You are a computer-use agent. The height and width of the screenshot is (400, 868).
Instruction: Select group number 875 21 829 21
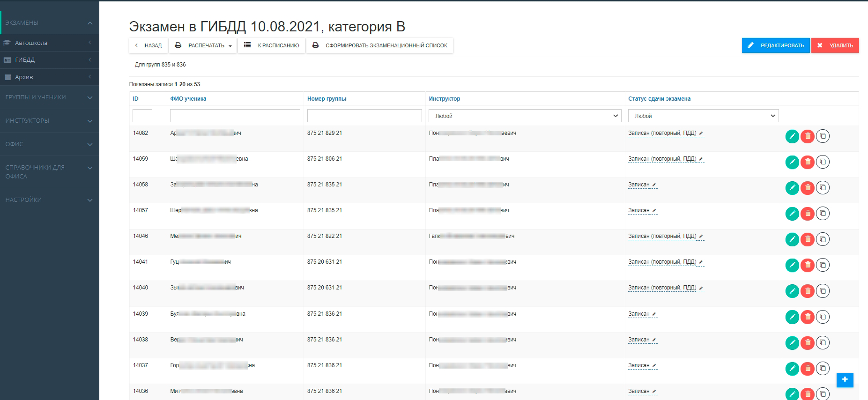(325, 133)
